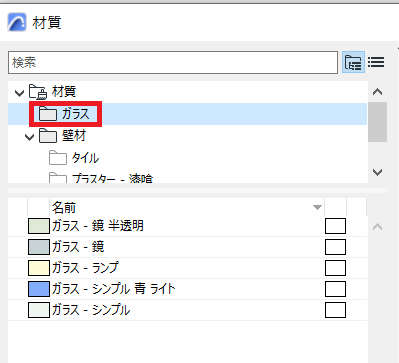
Task: Sort list by 名前 column header
Action: coord(187,207)
